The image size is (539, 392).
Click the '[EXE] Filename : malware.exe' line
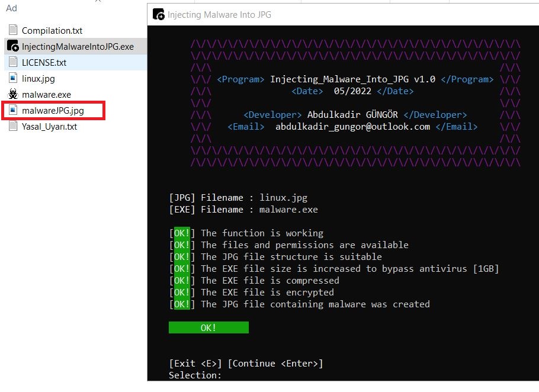pyautogui.click(x=243, y=210)
